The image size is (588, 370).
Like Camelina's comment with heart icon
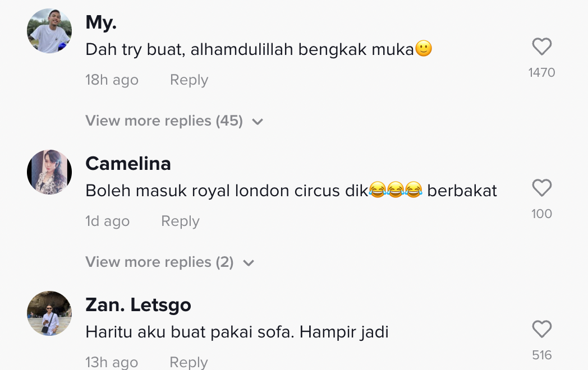[x=541, y=188]
